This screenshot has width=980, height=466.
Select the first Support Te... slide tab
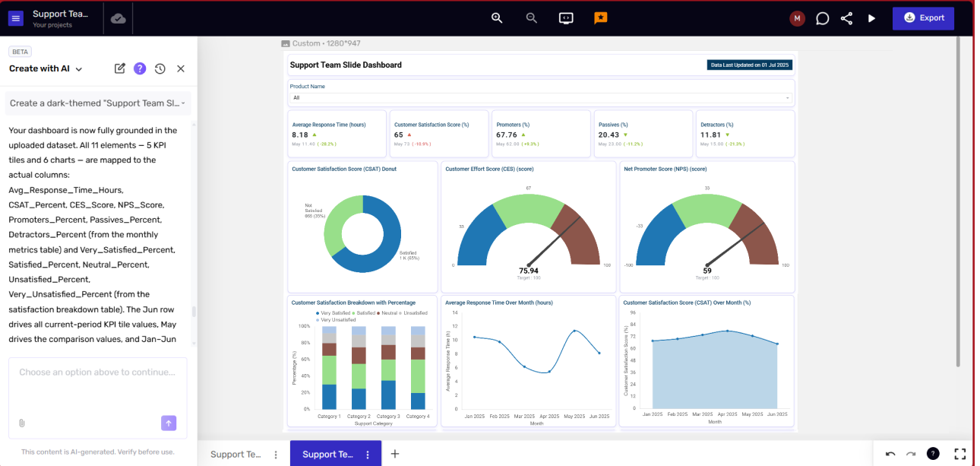point(236,455)
